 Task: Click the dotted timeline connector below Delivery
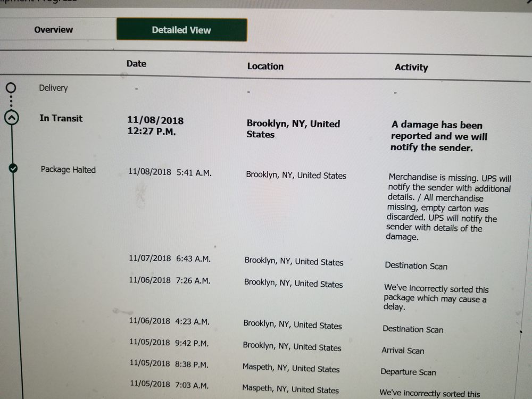tap(11, 100)
